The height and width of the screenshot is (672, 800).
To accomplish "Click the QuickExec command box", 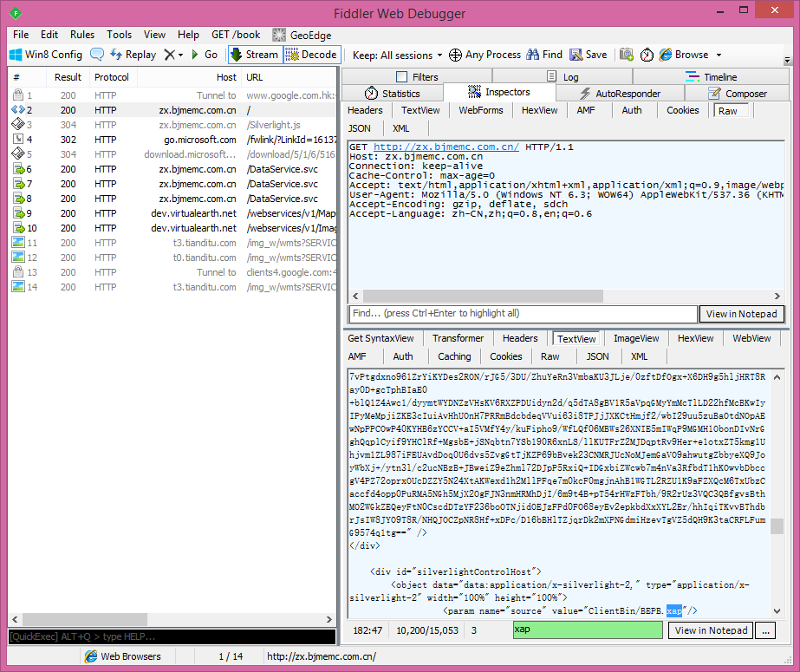I will coord(172,636).
